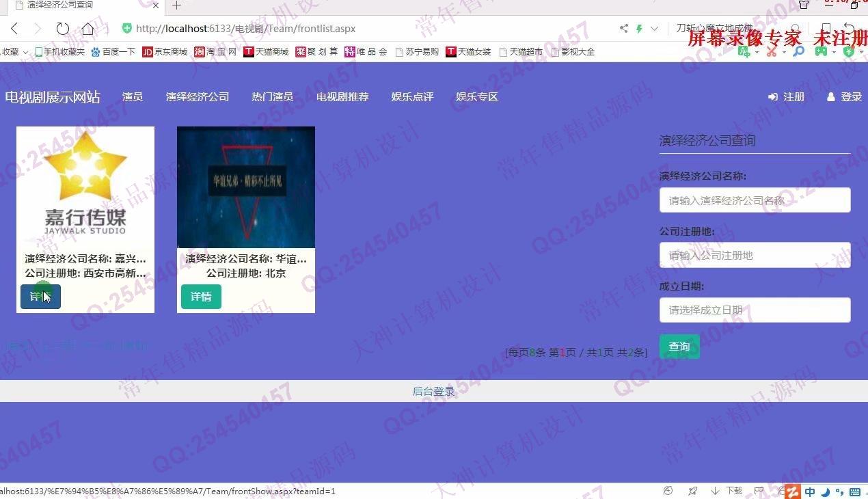Open the 唯品会 bookmark
This screenshot has width=868, height=499.
tap(366, 51)
